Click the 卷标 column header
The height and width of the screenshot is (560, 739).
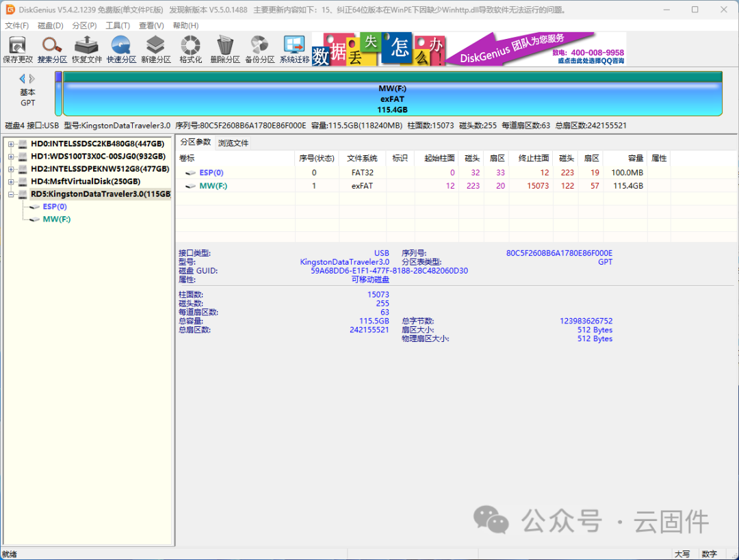tap(235, 158)
